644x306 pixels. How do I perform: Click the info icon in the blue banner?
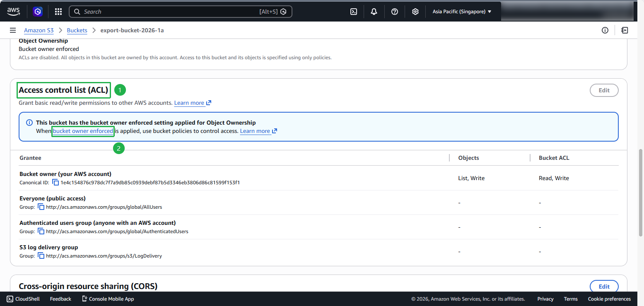(x=29, y=123)
